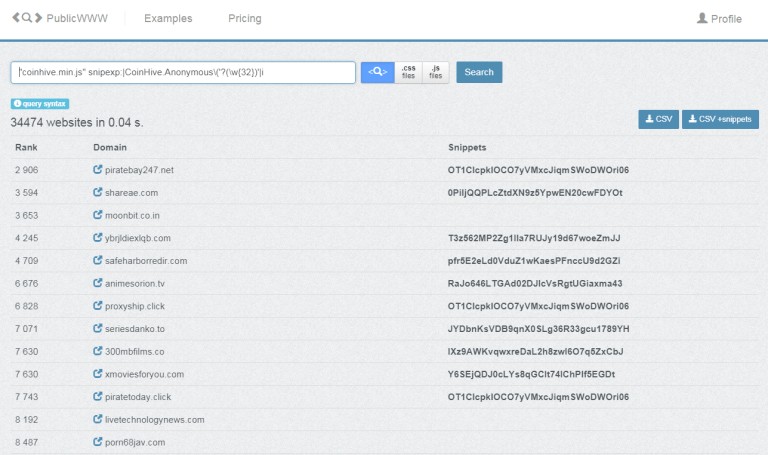Open the animesorion.tv domain link
The image size is (768, 455).
coord(135,284)
